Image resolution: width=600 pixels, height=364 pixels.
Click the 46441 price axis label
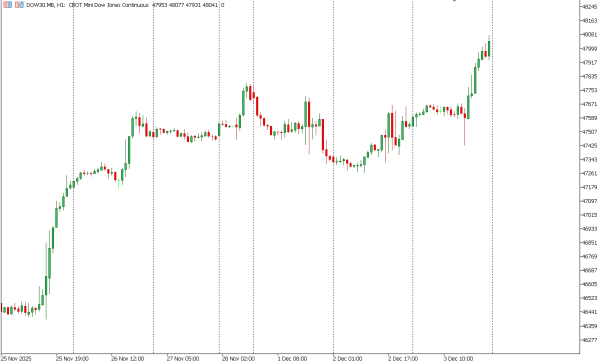[x=589, y=312]
